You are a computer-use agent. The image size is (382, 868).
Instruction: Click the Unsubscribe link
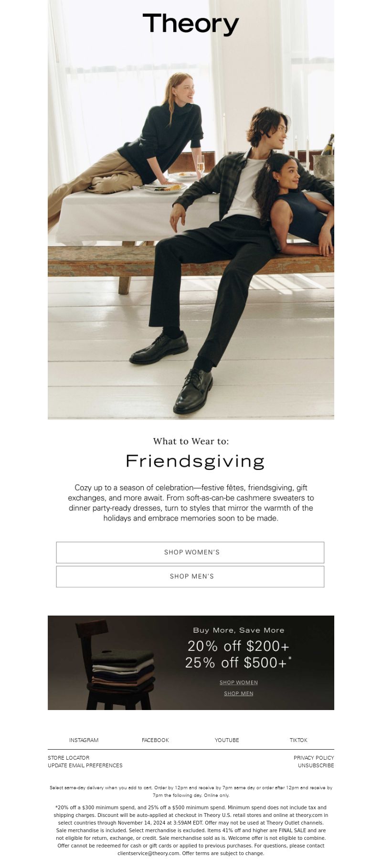tap(316, 765)
